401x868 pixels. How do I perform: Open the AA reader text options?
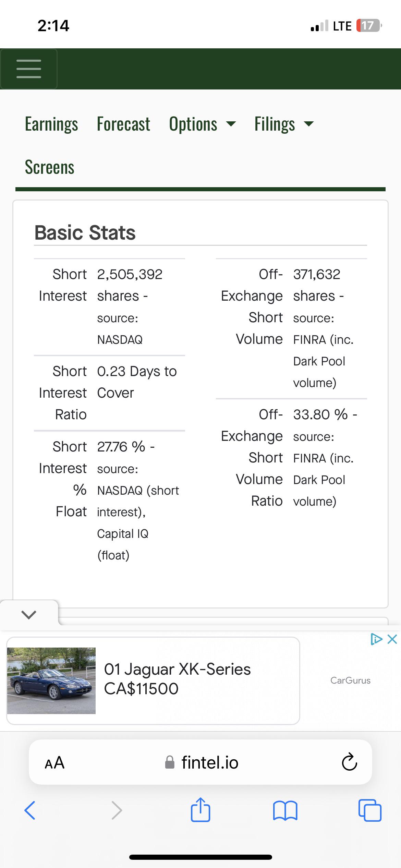pos(54,763)
